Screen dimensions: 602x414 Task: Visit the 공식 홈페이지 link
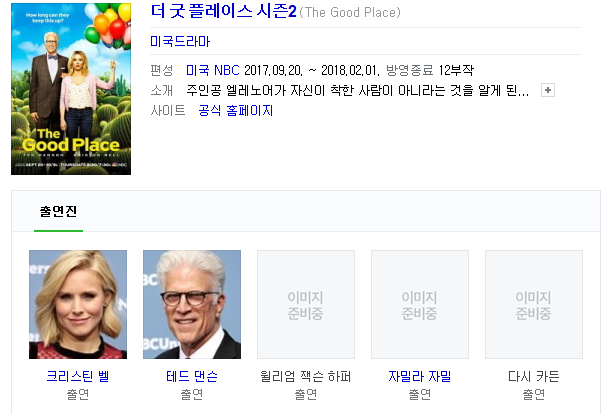235,111
